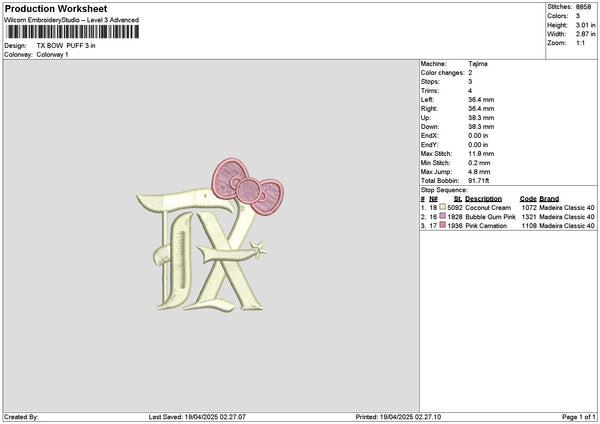Click the 'Stop Sequence:' heading
The image size is (600, 424).
point(444,190)
